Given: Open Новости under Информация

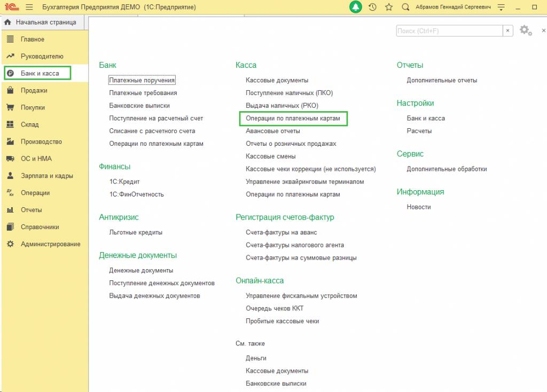Looking at the screenshot, I should [419, 207].
